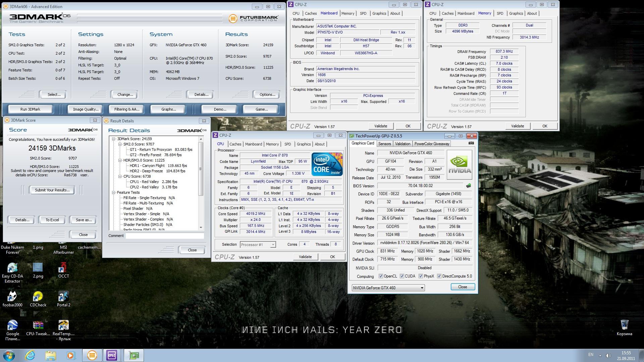Click the EN language indicator
644x362 pixels.
[x=591, y=355]
